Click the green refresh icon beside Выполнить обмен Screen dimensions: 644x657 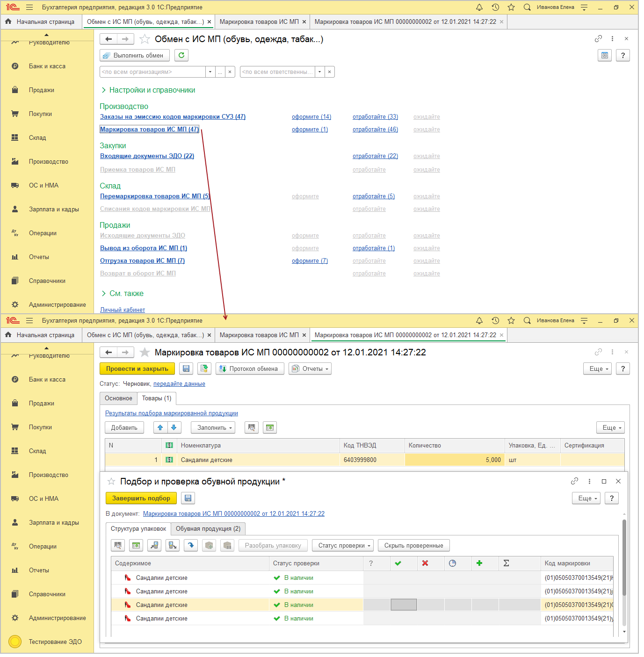click(x=181, y=55)
